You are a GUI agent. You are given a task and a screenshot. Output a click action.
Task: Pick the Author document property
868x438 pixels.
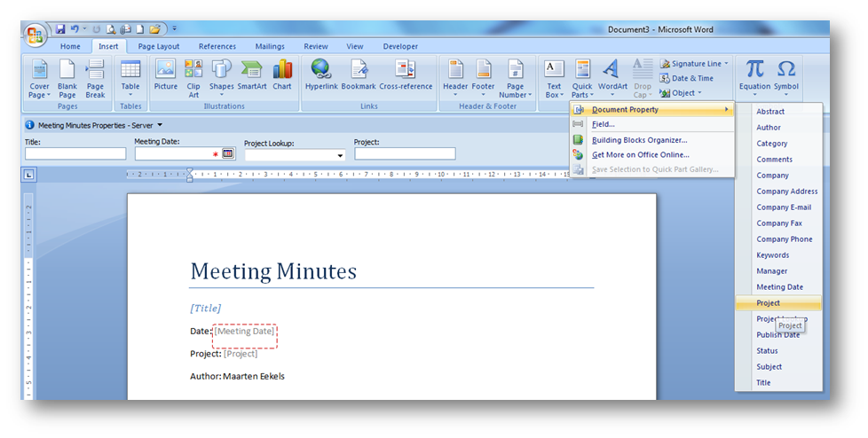click(778, 127)
